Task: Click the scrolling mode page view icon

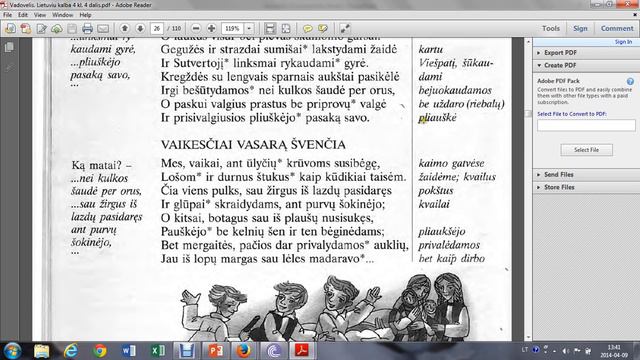Action: (x=270, y=28)
